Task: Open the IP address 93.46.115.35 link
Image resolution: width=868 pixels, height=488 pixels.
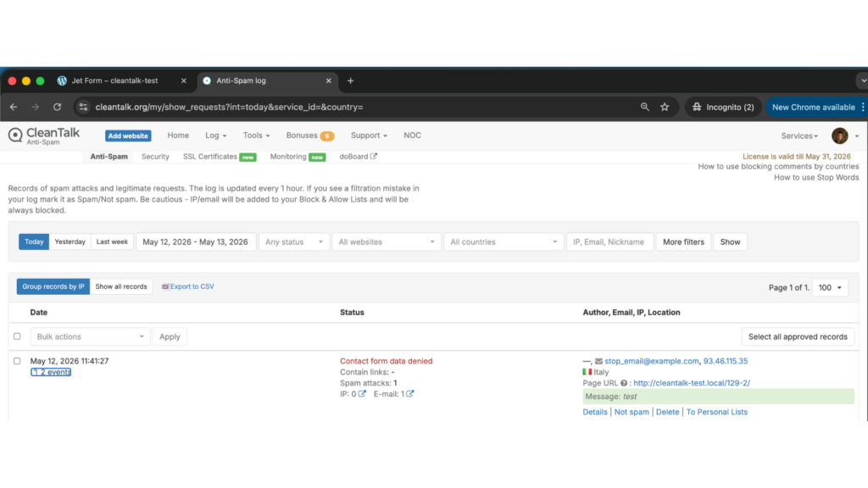Action: pos(726,361)
